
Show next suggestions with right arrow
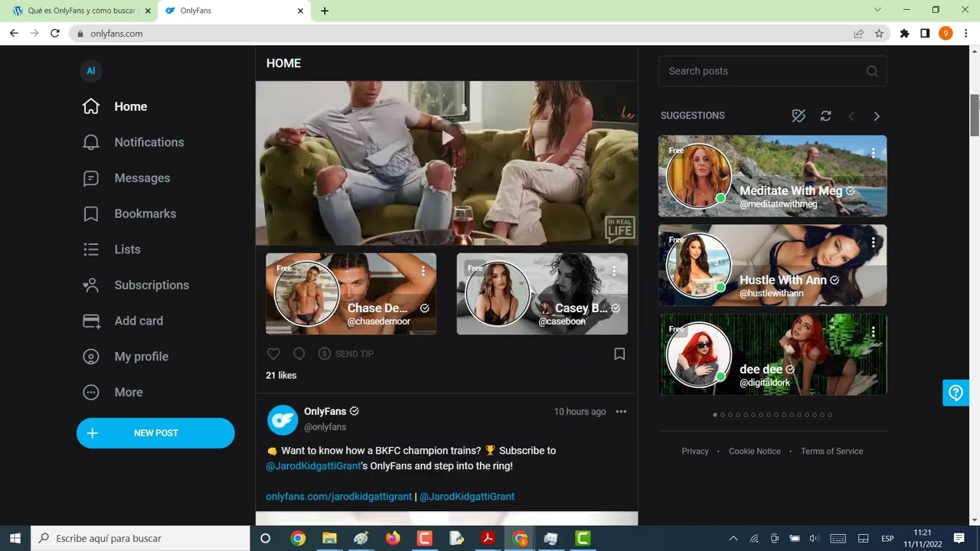point(877,116)
